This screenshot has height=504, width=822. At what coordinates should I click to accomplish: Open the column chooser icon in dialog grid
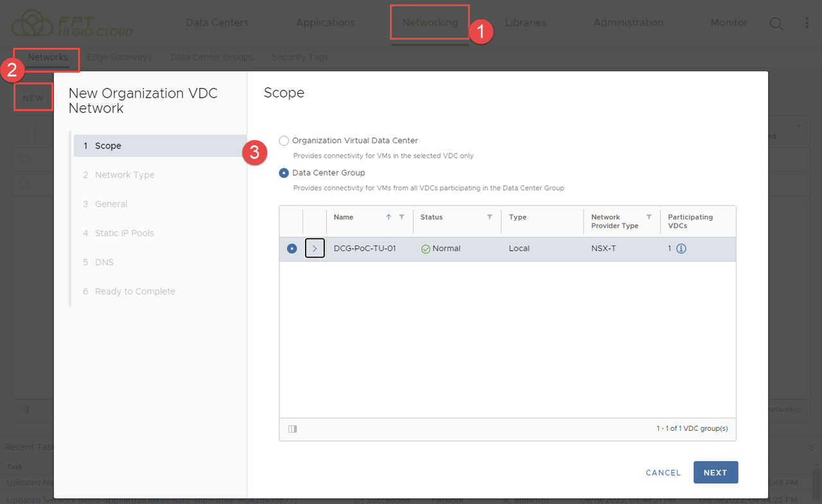coord(293,429)
